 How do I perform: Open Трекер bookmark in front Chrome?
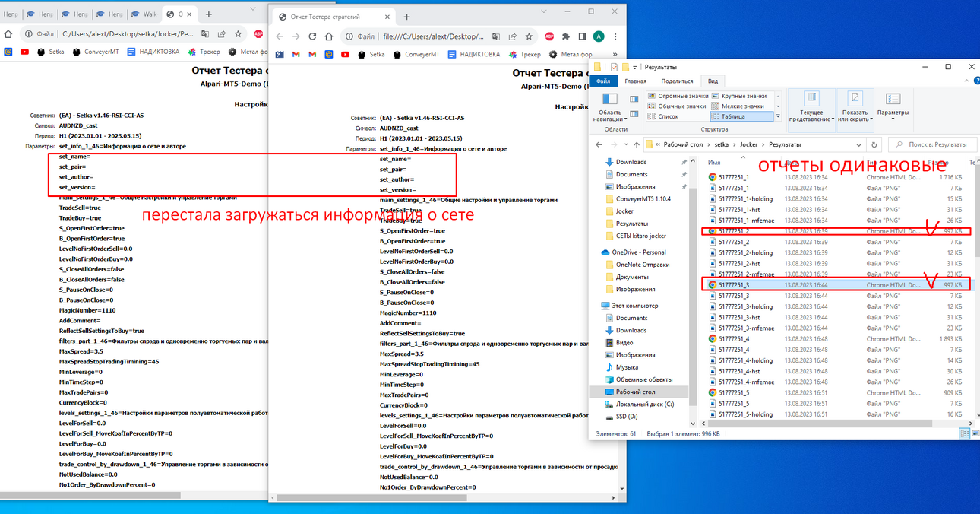point(525,54)
